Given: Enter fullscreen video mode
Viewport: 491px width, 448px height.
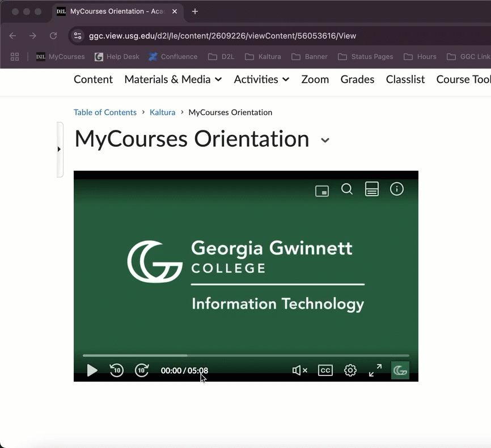Looking at the screenshot, I should click(x=375, y=370).
